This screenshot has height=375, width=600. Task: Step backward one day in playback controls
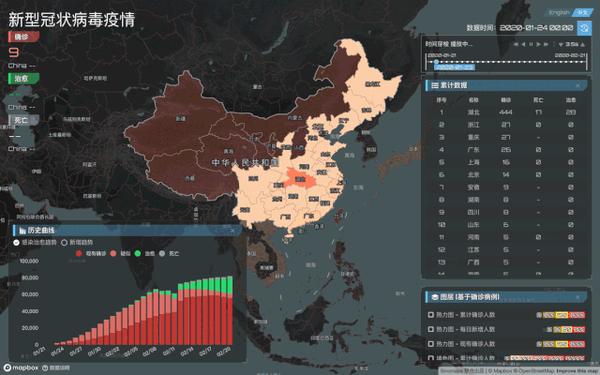(523, 44)
